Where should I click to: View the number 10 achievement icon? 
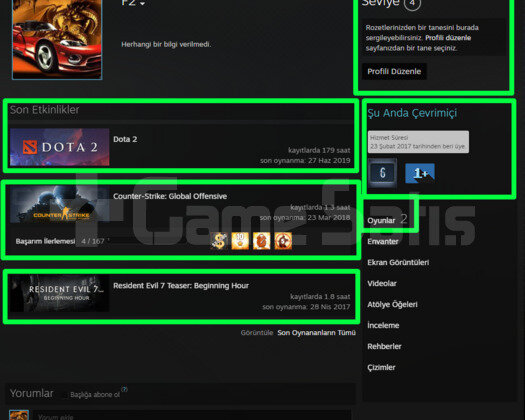(x=240, y=241)
